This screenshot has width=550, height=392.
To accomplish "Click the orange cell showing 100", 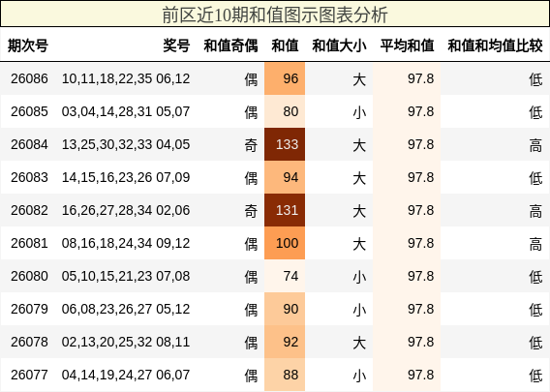I will pyautogui.click(x=285, y=243).
